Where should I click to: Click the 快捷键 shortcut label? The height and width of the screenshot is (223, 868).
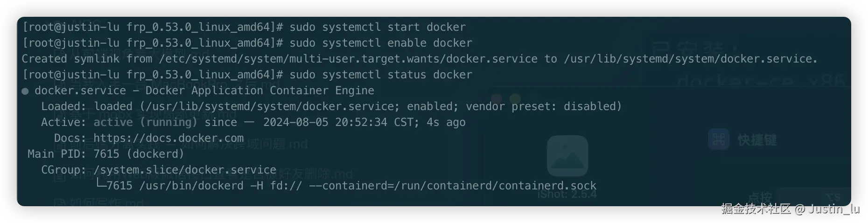[757, 140]
